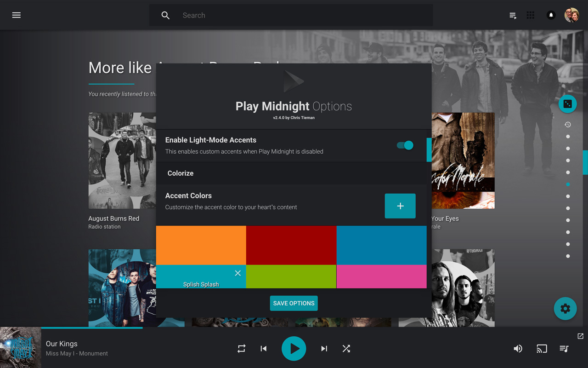
Task: Open the Google apps grid
Action: tap(531, 15)
